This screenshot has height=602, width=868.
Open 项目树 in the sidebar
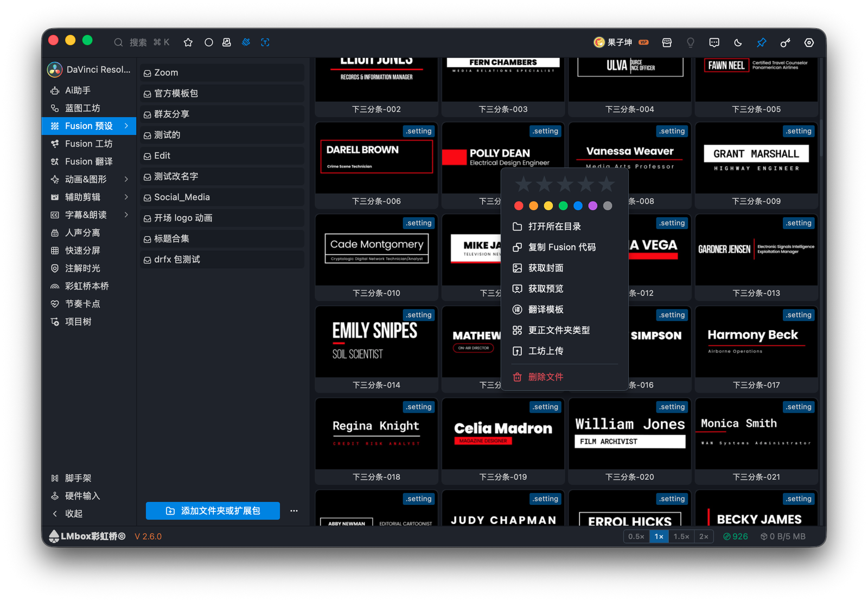click(x=89, y=321)
